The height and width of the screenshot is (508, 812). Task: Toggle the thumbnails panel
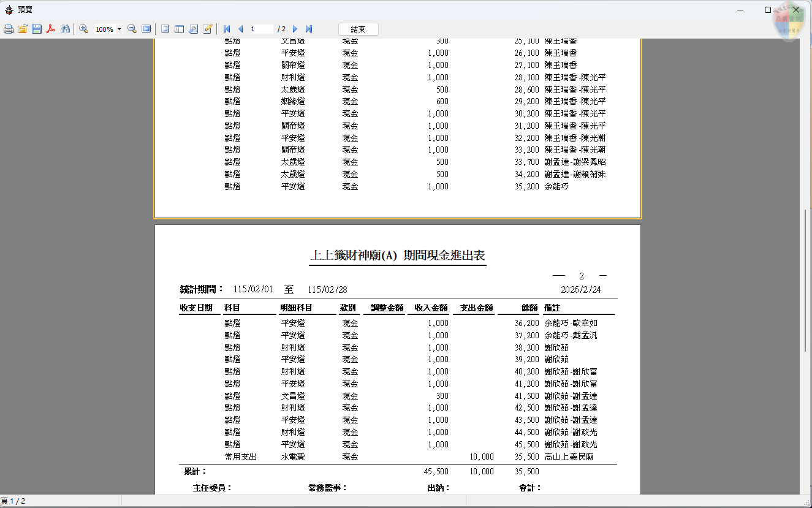[x=179, y=29]
